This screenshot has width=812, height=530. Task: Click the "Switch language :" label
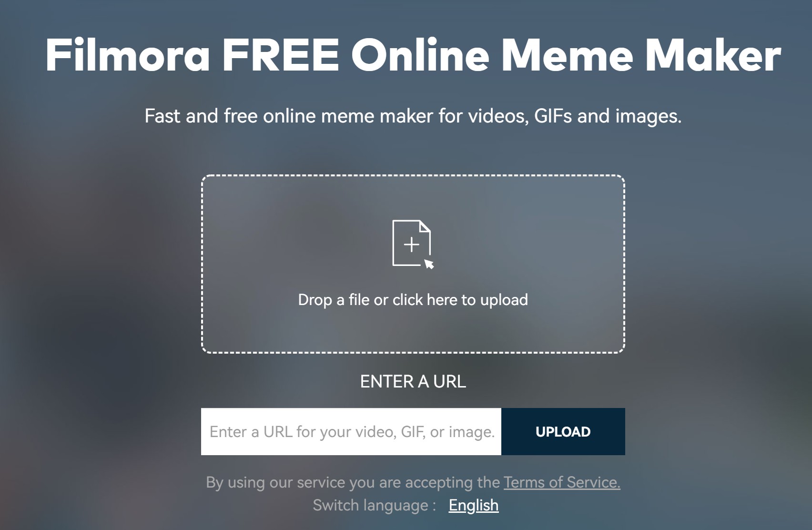(375, 505)
